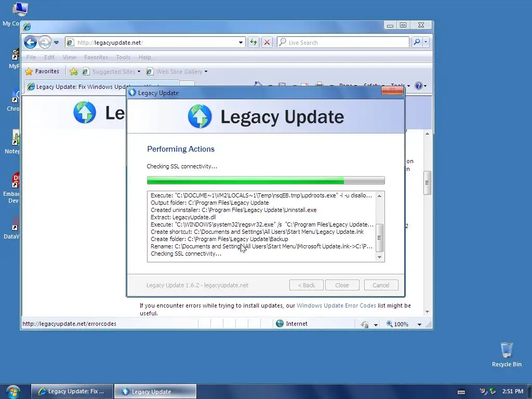Open the Tools menu in the menu bar
Viewport: 532px width, 399px height.
[123, 57]
